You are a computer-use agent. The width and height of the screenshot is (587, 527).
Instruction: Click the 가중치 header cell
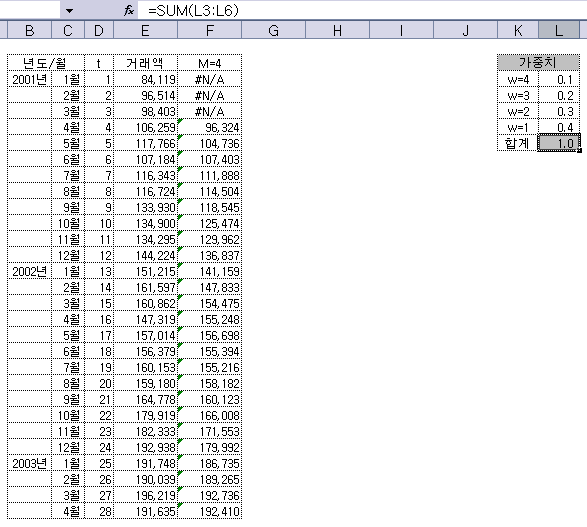[538, 63]
